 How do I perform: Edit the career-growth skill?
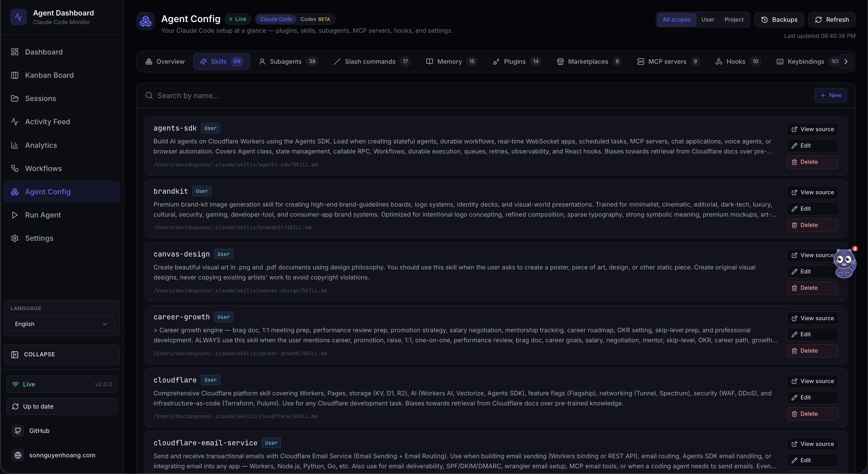pos(812,335)
